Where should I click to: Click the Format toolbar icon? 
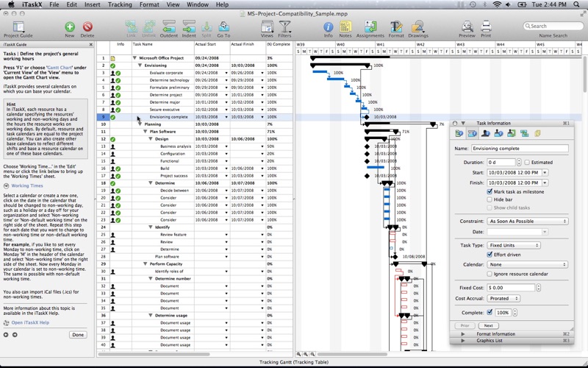396,26
